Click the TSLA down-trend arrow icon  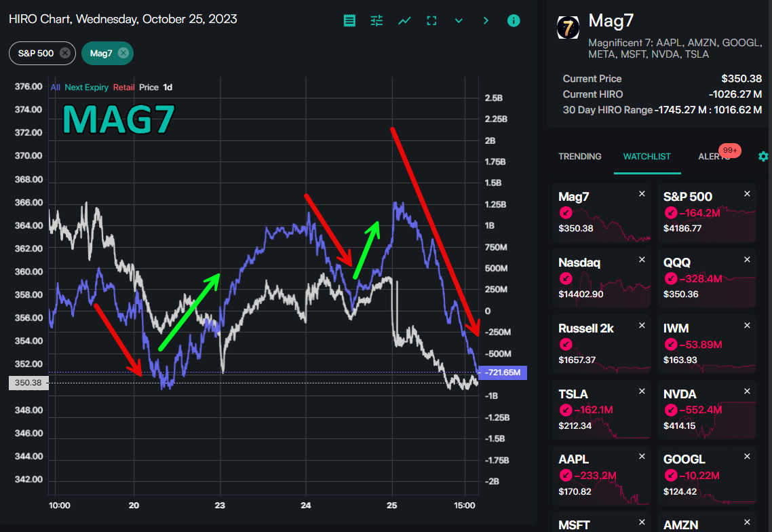coord(566,410)
